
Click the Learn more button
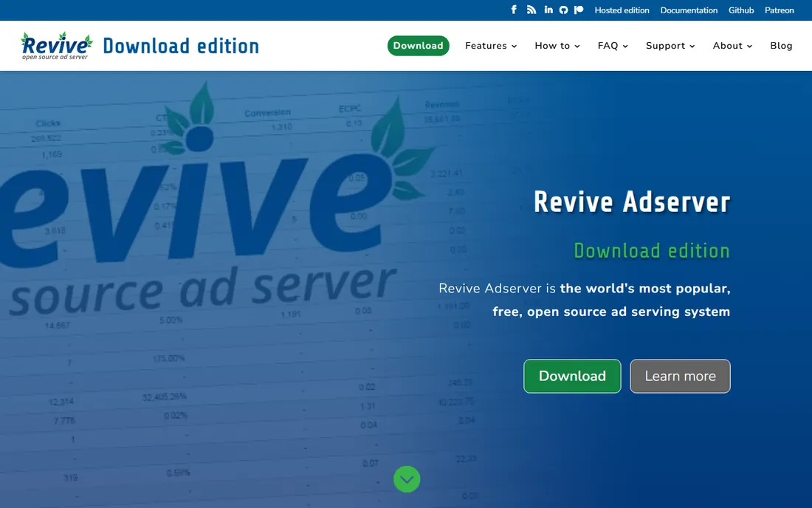tap(680, 376)
